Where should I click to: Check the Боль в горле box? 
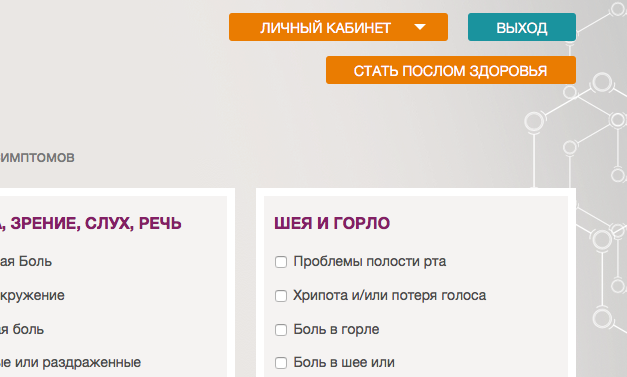coord(281,330)
